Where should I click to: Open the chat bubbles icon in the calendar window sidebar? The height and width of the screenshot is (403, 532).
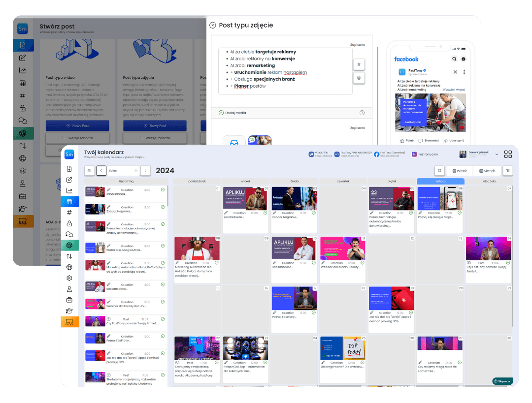[69, 234]
